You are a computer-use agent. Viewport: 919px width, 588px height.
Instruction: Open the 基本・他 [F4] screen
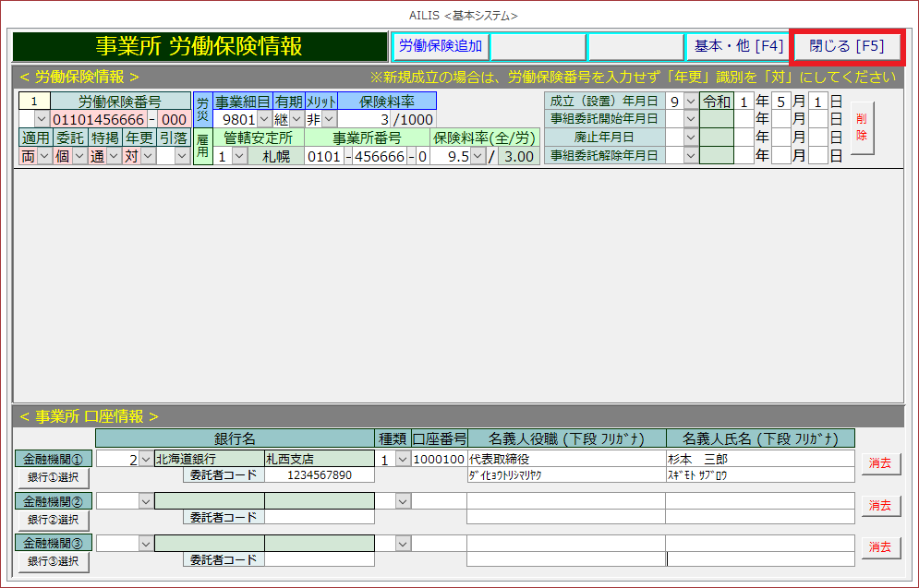click(x=736, y=46)
